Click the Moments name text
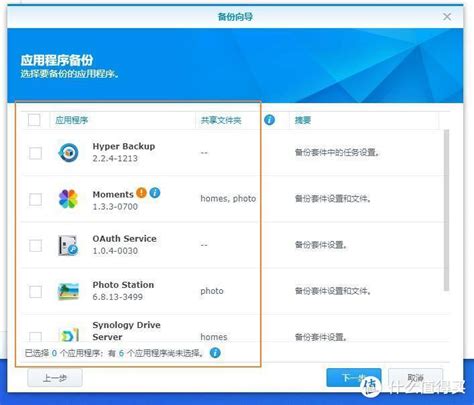Viewport: 474px width, 405px height. click(x=113, y=194)
